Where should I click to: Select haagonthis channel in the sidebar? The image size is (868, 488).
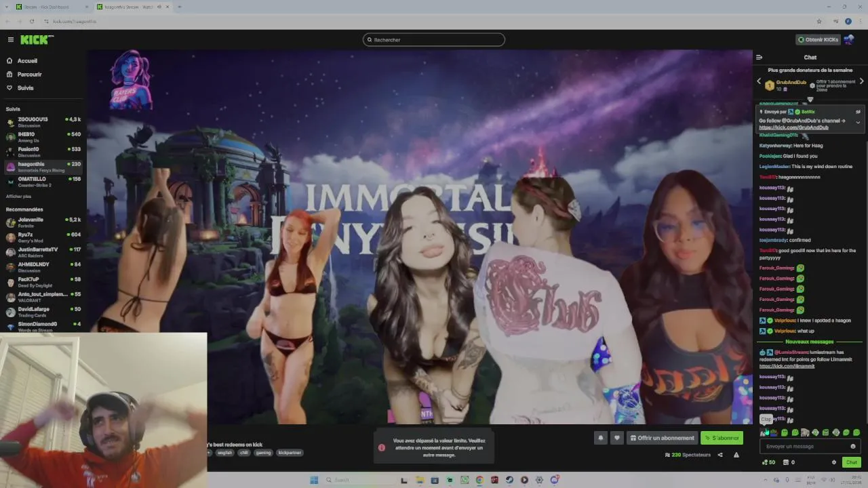click(x=43, y=167)
